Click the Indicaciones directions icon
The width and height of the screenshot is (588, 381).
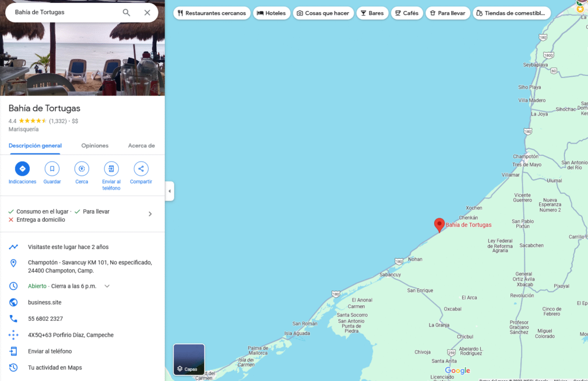(22, 169)
